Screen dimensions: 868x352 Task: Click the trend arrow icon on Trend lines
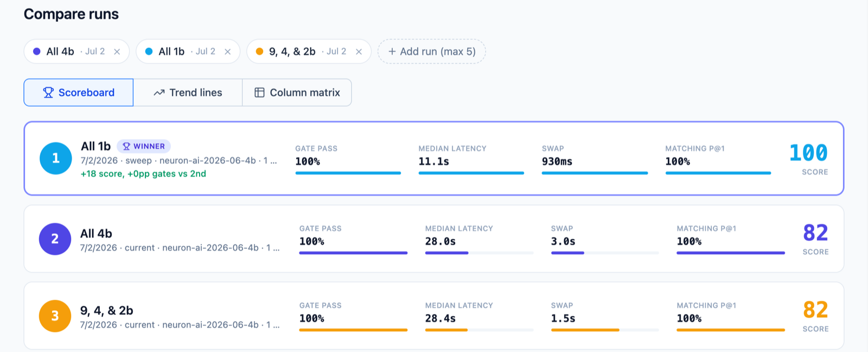pos(159,93)
